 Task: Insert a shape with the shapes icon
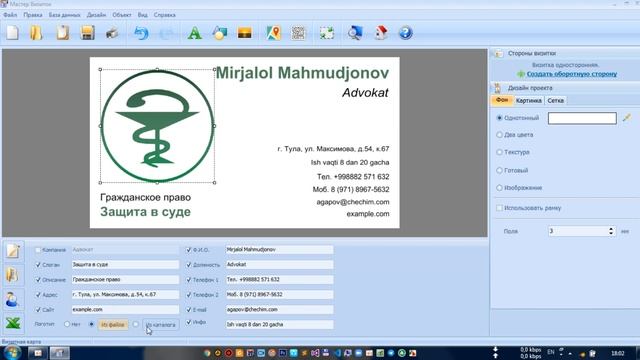point(220,33)
